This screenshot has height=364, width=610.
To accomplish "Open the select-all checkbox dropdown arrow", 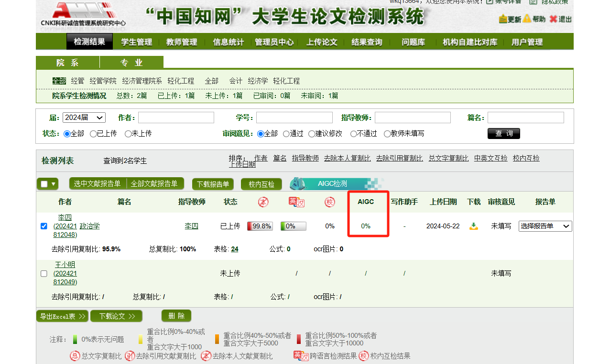I will click(x=53, y=184).
